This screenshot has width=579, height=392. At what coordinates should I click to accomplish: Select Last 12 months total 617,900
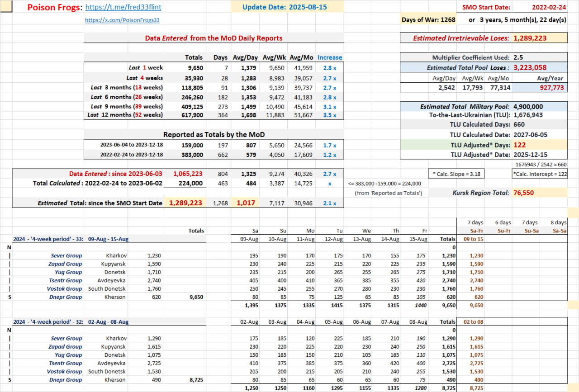[x=192, y=115]
